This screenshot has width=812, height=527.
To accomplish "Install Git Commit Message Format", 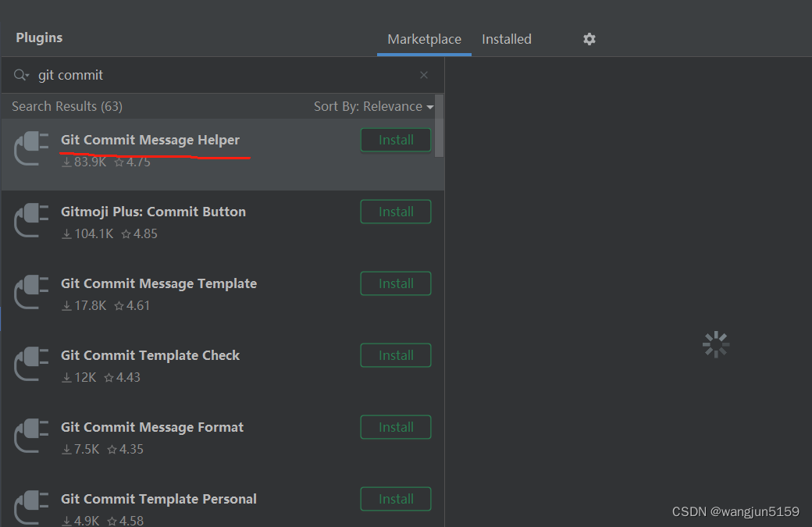I will 396,428.
